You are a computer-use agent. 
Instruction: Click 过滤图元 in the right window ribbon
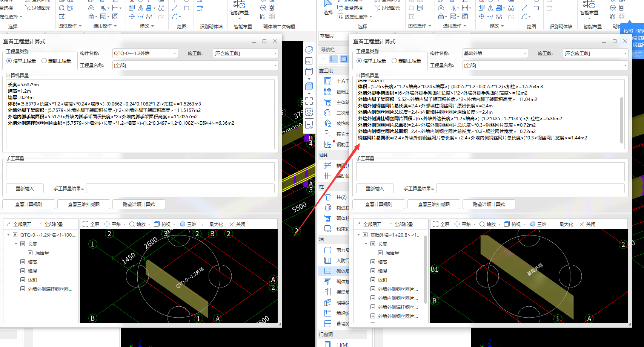click(x=387, y=8)
